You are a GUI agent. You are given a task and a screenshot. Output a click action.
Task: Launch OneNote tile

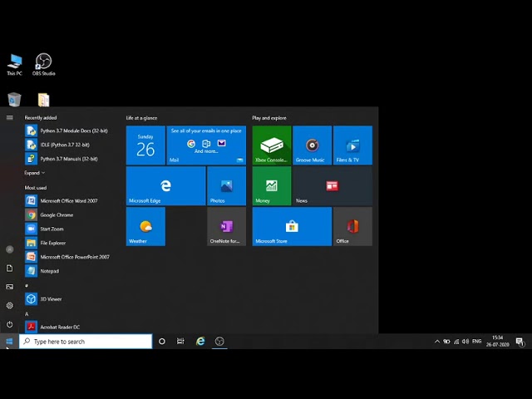227,226
